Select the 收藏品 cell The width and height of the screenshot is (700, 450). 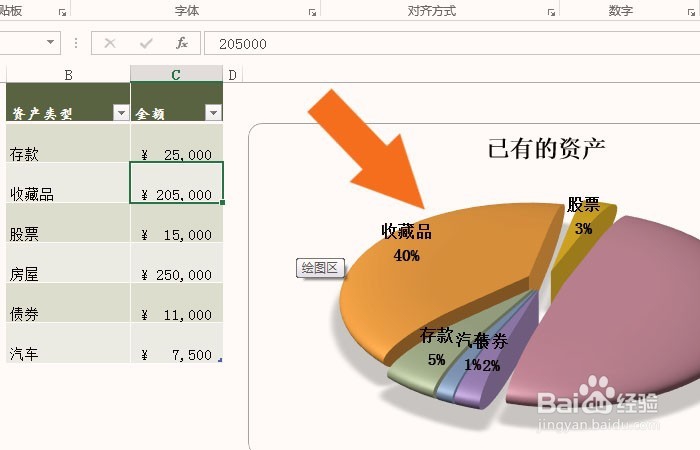coord(68,183)
